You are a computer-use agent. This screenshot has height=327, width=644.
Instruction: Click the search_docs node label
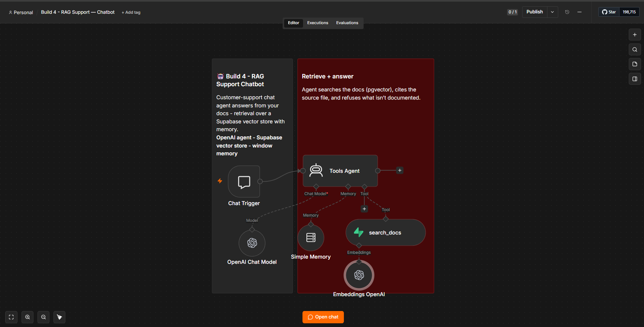tap(385, 233)
